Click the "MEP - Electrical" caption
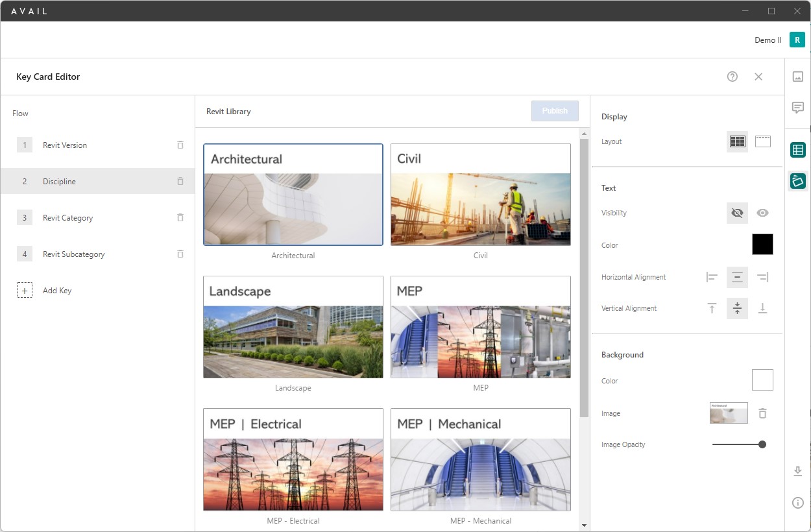 (x=293, y=521)
